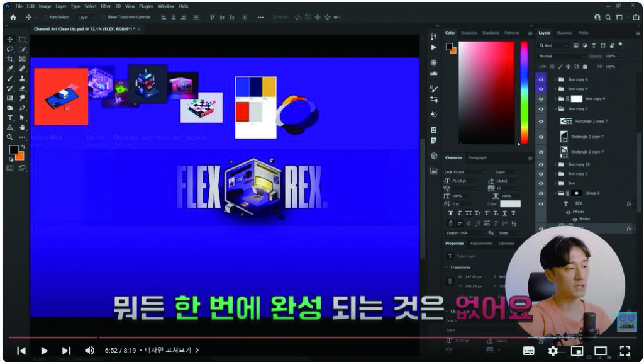Expand the Box copy 3 group
The width and height of the screenshot is (644, 362).
[x=555, y=174]
